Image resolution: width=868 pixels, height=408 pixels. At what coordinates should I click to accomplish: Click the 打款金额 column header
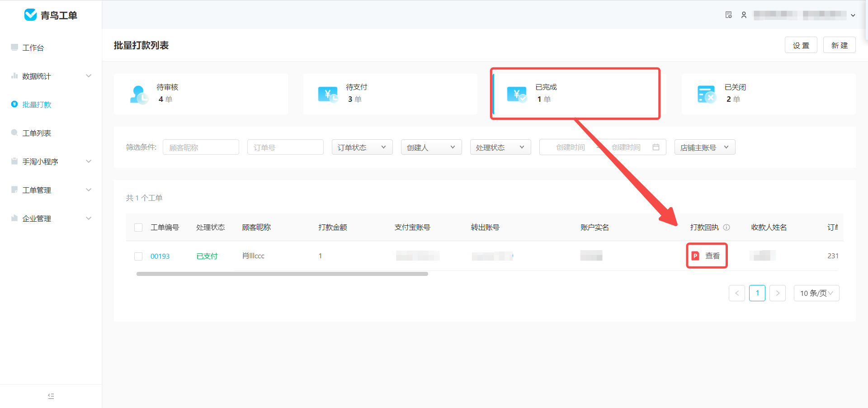[333, 228]
